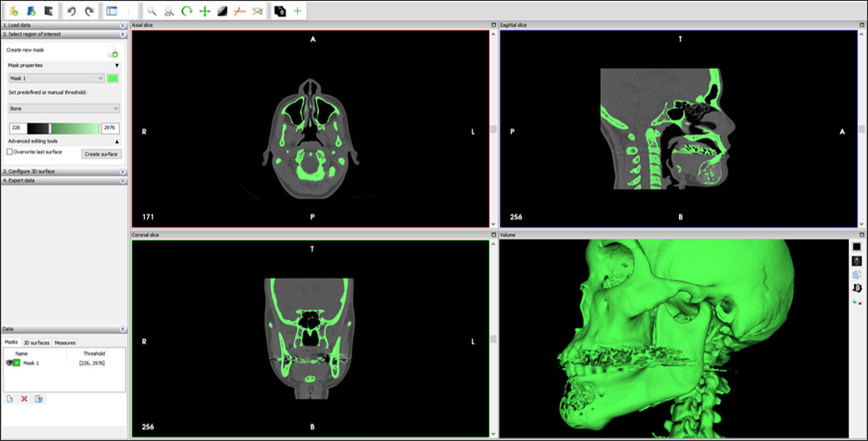Select the magnifier Zoom tool
The height and width of the screenshot is (441, 868).
[152, 11]
